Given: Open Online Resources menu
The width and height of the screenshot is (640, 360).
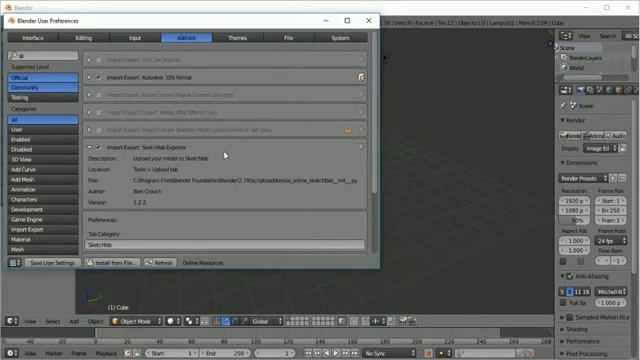Looking at the screenshot, I should point(203,263).
